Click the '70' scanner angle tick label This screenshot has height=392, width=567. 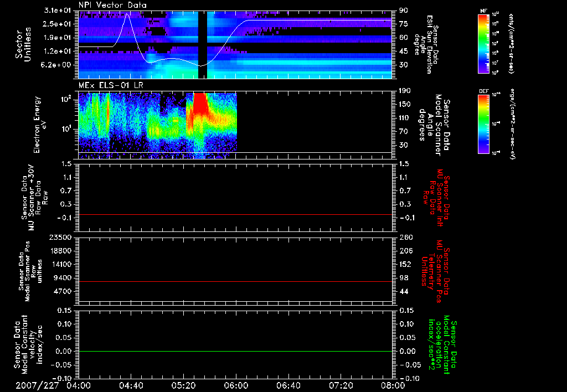click(x=403, y=132)
